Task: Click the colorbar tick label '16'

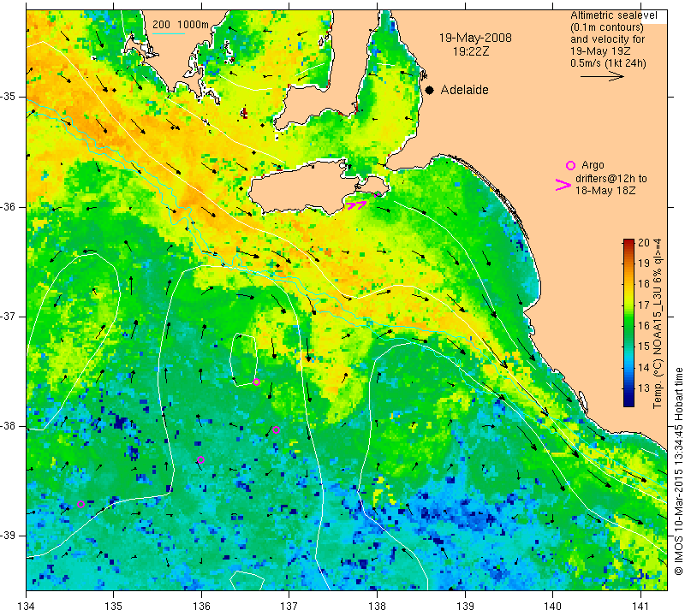Action: (x=644, y=326)
